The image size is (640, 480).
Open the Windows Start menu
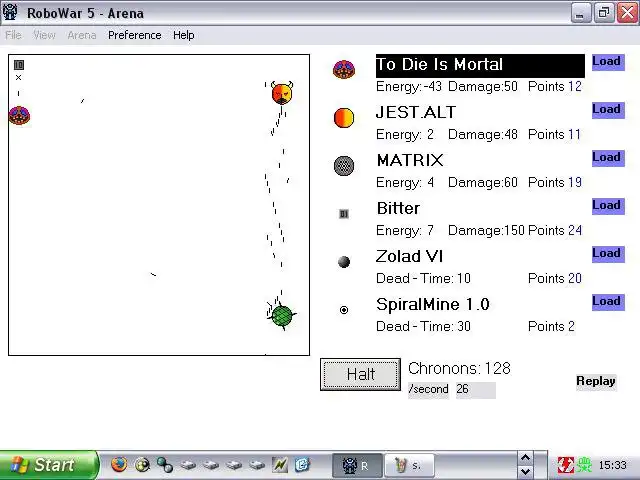pyautogui.click(x=48, y=465)
